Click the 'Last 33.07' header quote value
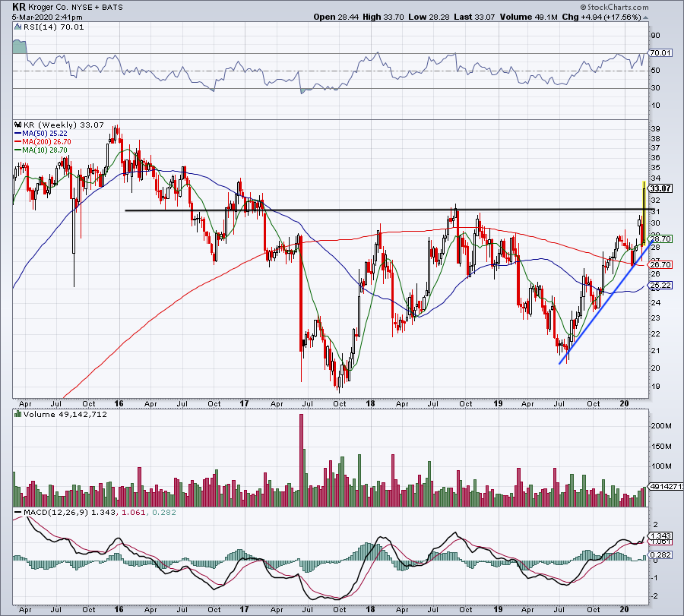This screenshot has width=684, height=616. pyautogui.click(x=474, y=17)
